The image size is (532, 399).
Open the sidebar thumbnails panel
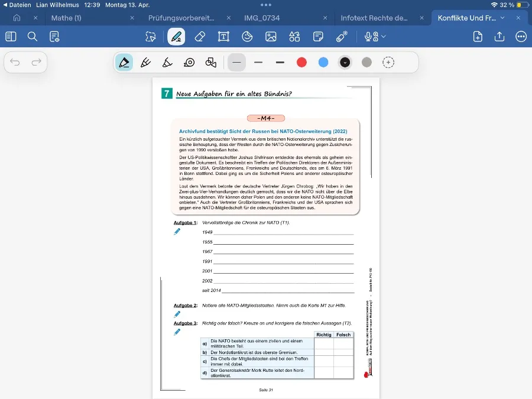(11, 36)
